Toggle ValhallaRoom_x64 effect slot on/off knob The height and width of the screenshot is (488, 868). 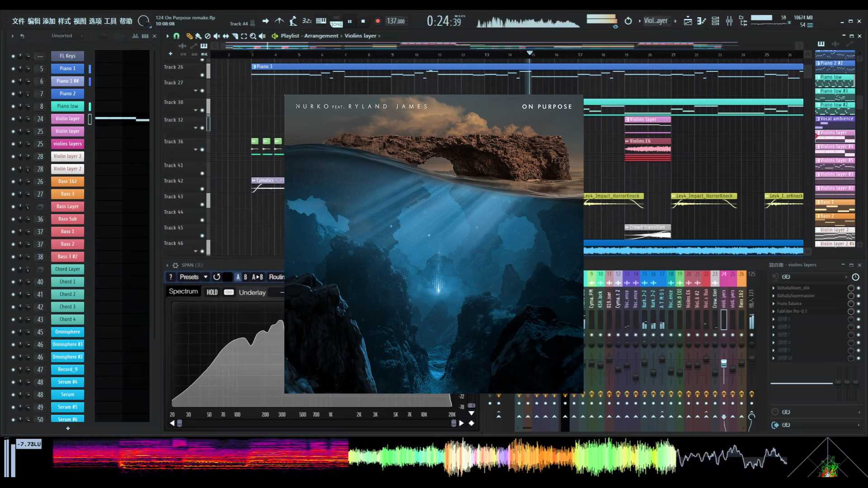click(851, 288)
